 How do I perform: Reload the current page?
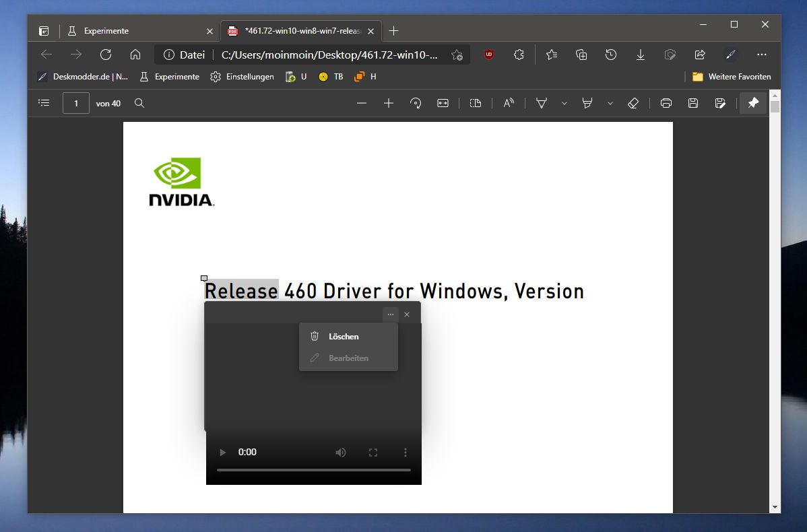pos(106,55)
